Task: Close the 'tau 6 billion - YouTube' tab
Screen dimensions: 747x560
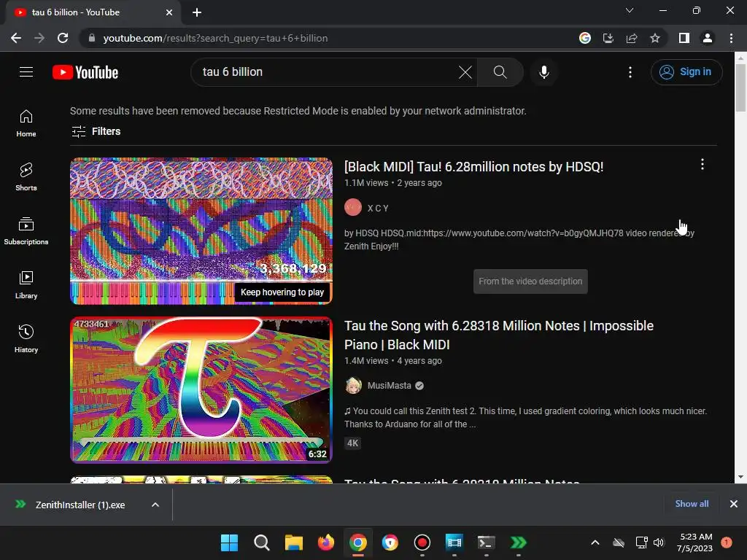Action: pyautogui.click(x=169, y=12)
